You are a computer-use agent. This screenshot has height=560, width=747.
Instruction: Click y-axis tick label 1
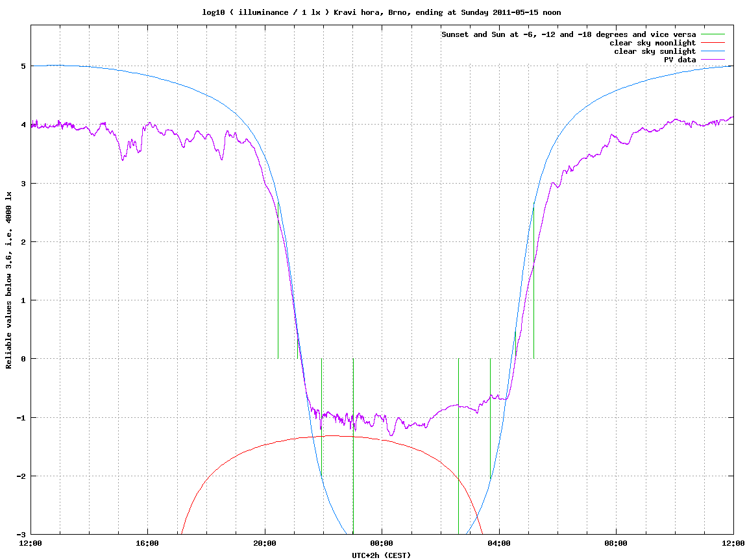23,300
